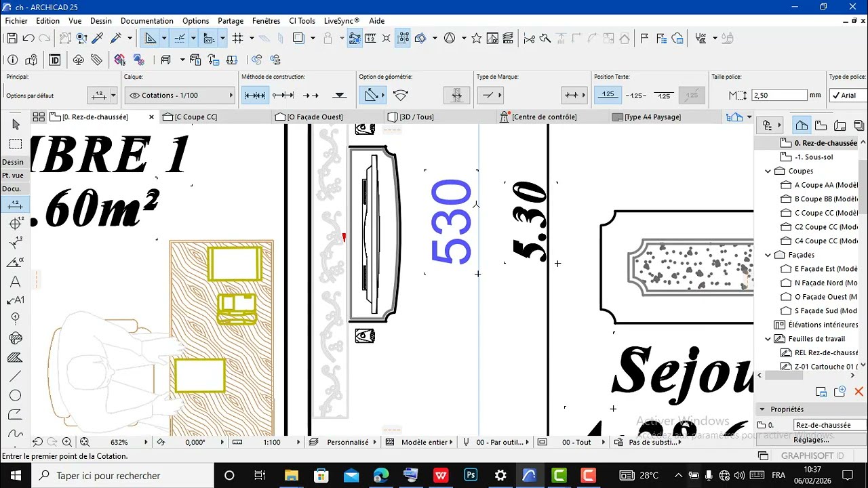868x488 pixels.
Task: Open Photoshop from the taskbar
Action: tap(471, 475)
